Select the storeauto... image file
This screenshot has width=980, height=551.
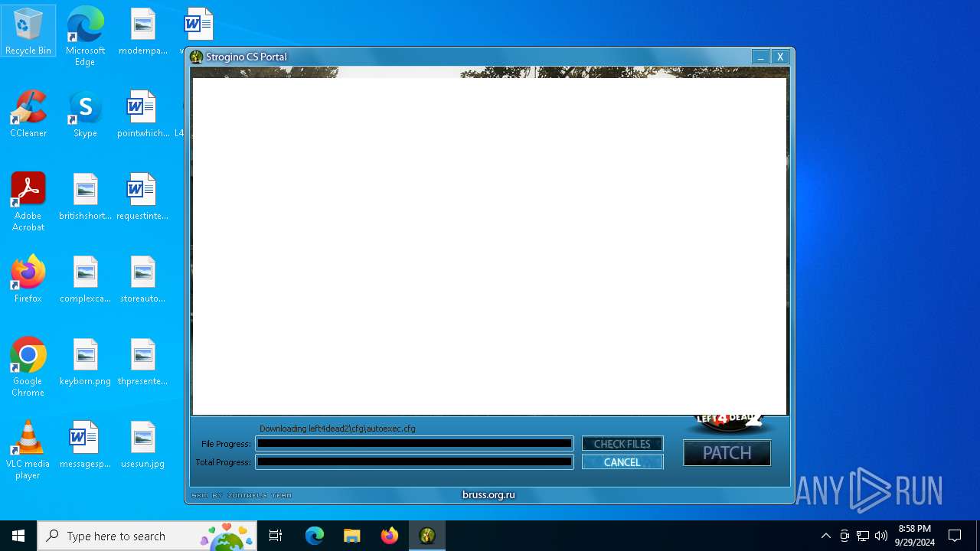[x=143, y=279]
